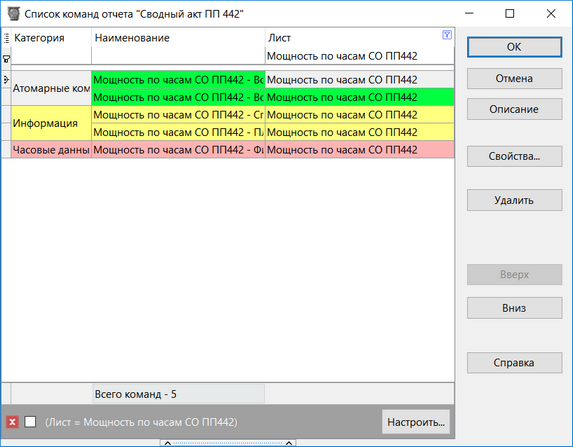The image size is (573, 447).
Task: Click the right up-chevron on the bottom splitter
Action: [289, 443]
